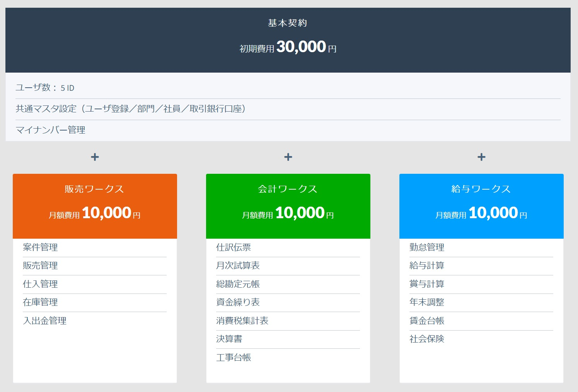Screen dimensions: 578x392
Task: Click 入出金管理 list entry
Action: pyautogui.click(x=45, y=321)
